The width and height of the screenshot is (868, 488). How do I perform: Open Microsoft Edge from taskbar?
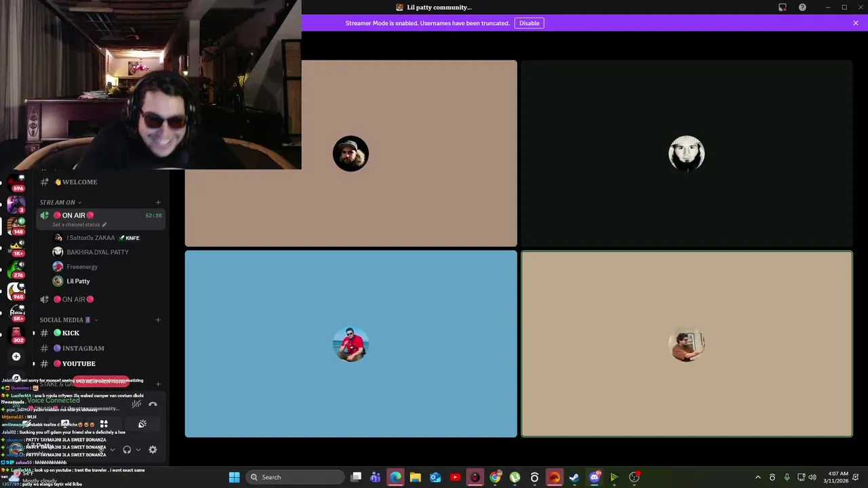coord(395,477)
